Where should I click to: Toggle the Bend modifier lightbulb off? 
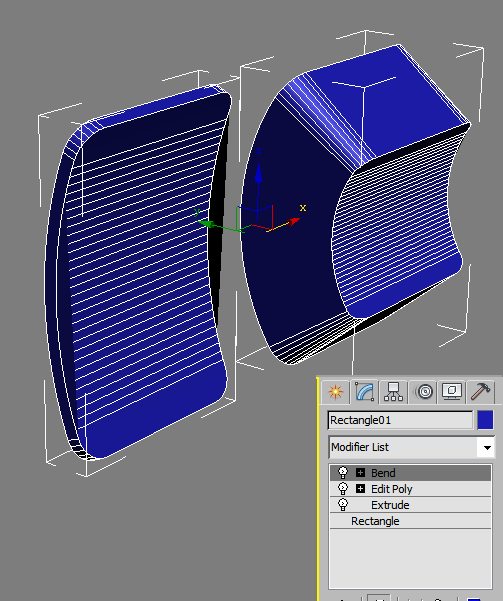[343, 473]
